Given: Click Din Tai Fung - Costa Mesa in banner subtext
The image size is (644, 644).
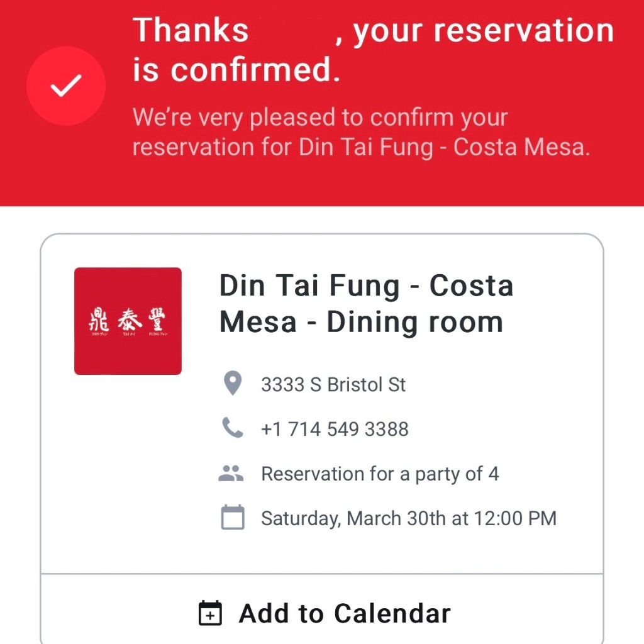Looking at the screenshot, I should point(444,147).
